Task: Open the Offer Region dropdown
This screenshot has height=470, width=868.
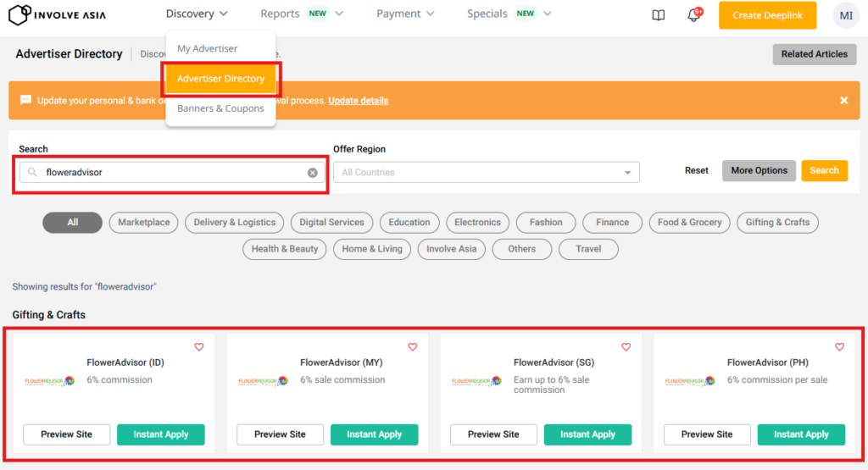Action: point(486,173)
